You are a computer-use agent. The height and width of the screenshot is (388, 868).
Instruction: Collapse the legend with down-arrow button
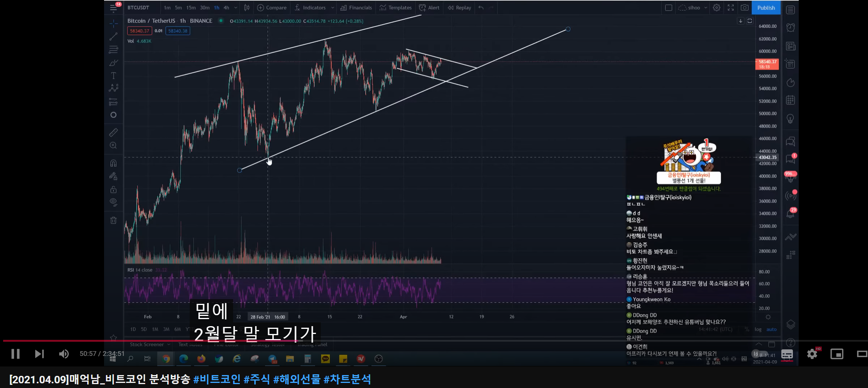point(740,21)
